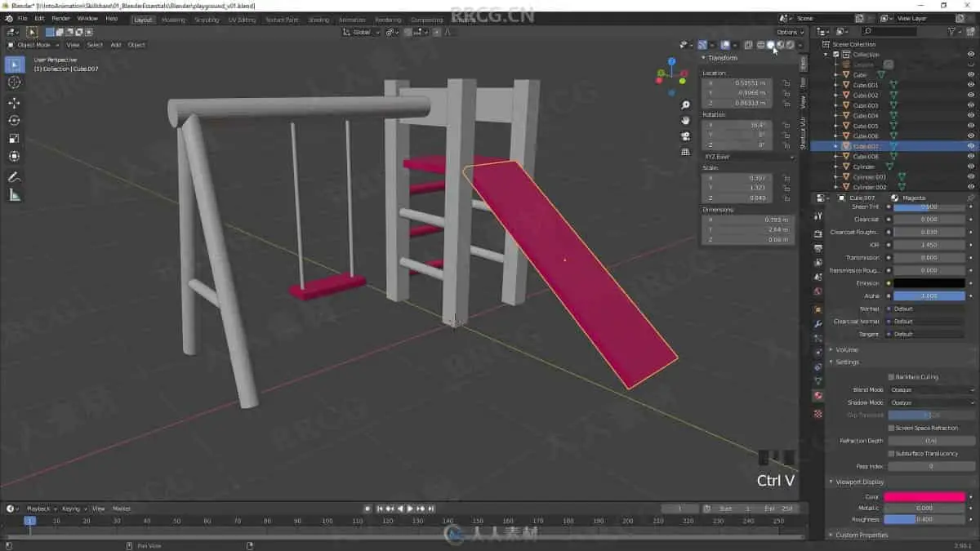Open the World properties tab icon

click(x=818, y=291)
